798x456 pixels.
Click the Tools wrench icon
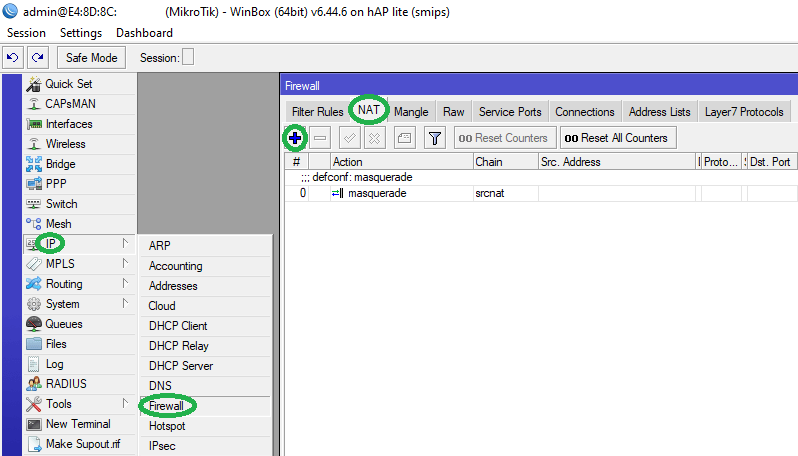[34, 404]
